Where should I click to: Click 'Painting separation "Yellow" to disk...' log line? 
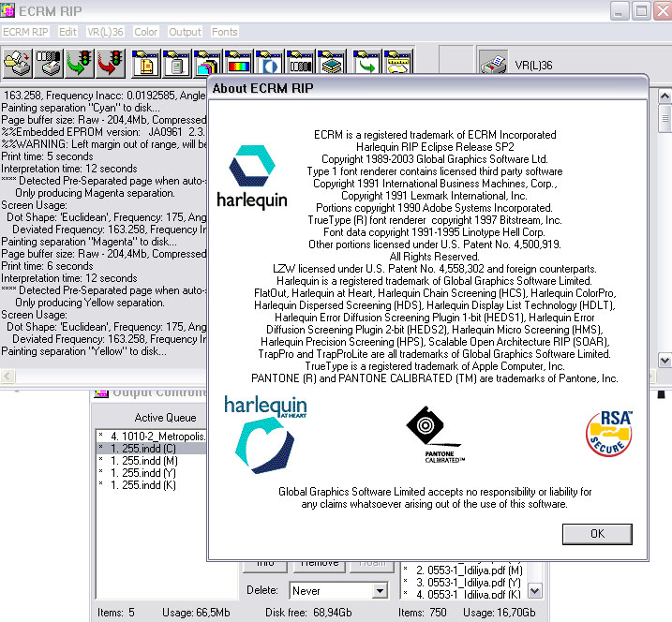84,351
